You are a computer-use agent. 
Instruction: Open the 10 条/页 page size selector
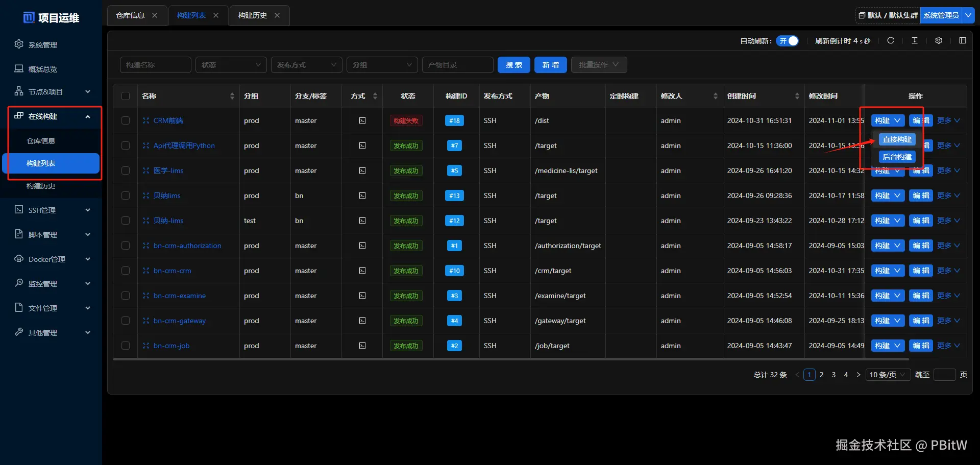pos(888,375)
